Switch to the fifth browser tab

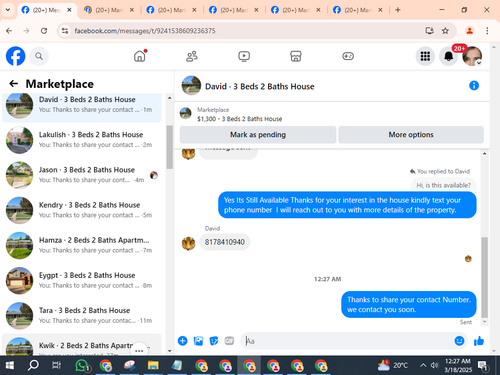click(296, 10)
